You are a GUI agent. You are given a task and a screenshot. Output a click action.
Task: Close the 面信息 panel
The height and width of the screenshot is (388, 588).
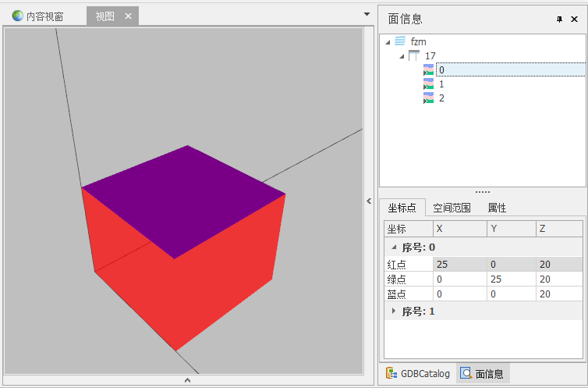coord(574,20)
